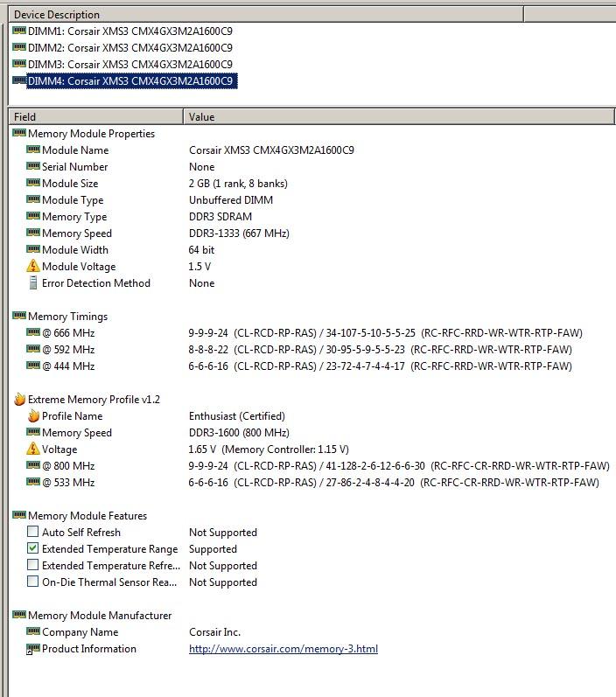Click the DIMM3 memory chip icon
The height and width of the screenshot is (697, 616).
[19, 64]
